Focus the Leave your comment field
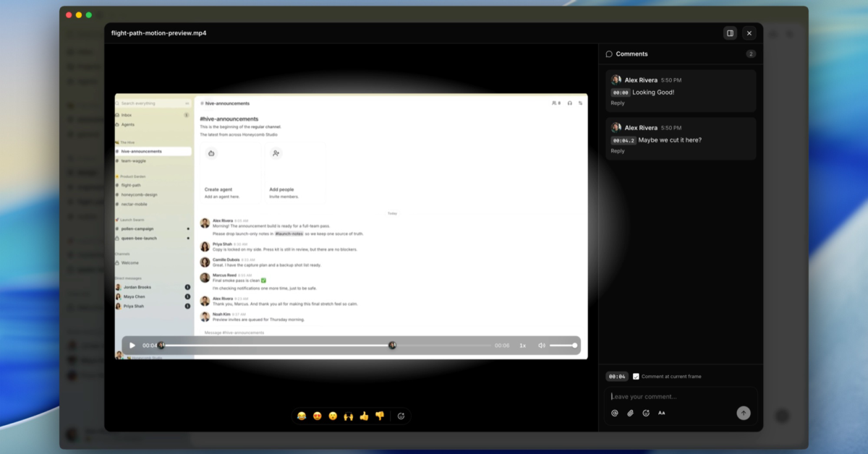This screenshot has width=868, height=454. click(680, 396)
